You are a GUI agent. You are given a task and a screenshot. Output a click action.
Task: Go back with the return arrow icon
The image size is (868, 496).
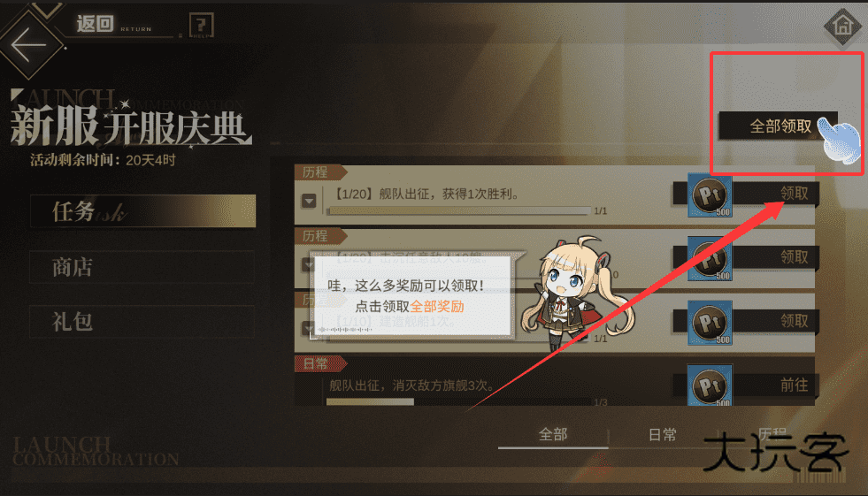[29, 45]
